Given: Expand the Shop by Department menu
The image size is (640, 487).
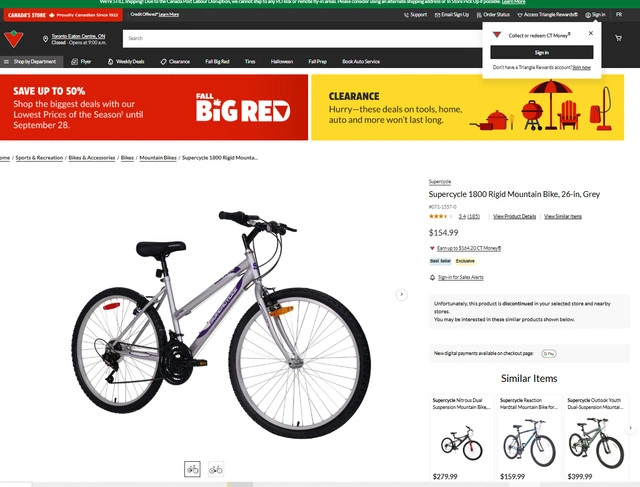Looking at the screenshot, I should [31, 62].
